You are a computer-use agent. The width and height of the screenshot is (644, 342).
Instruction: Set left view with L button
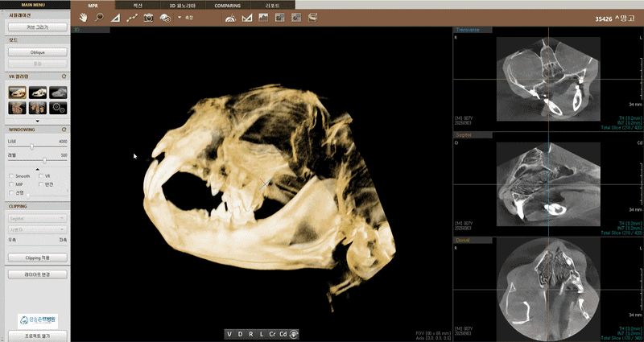tap(261, 334)
